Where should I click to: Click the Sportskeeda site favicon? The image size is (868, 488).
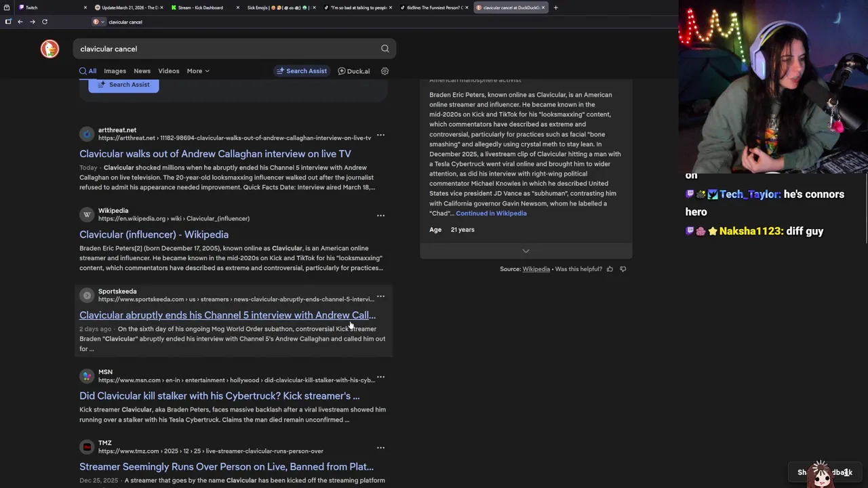tap(87, 295)
